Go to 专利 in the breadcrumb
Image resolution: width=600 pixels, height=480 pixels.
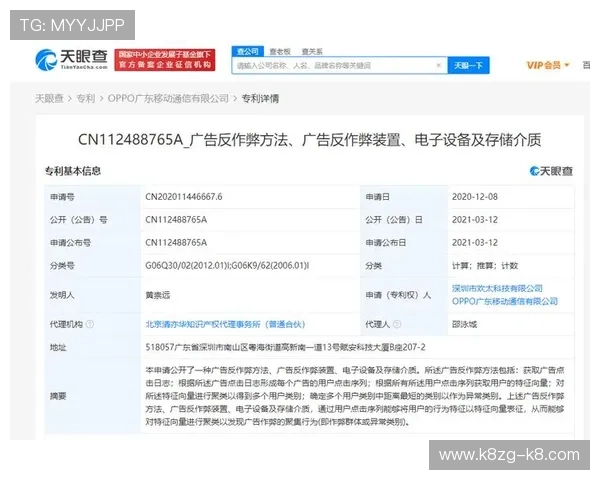(86, 98)
